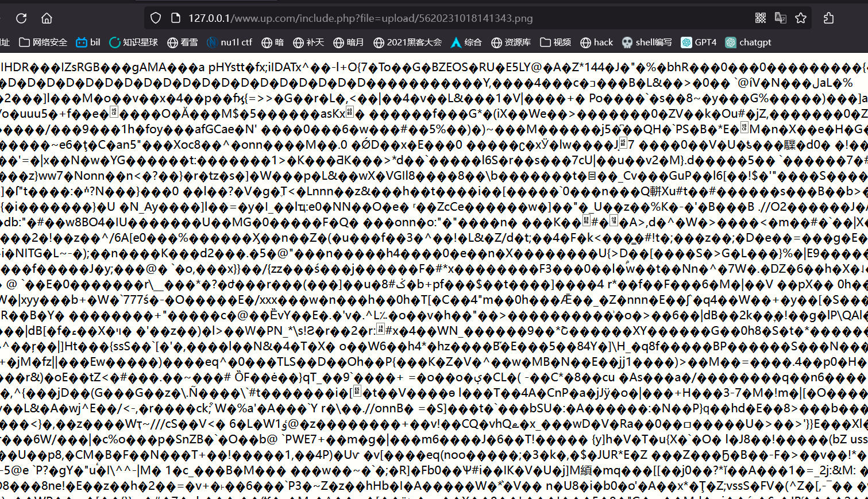
Task: Open the extensions puzzle menu
Action: click(828, 18)
